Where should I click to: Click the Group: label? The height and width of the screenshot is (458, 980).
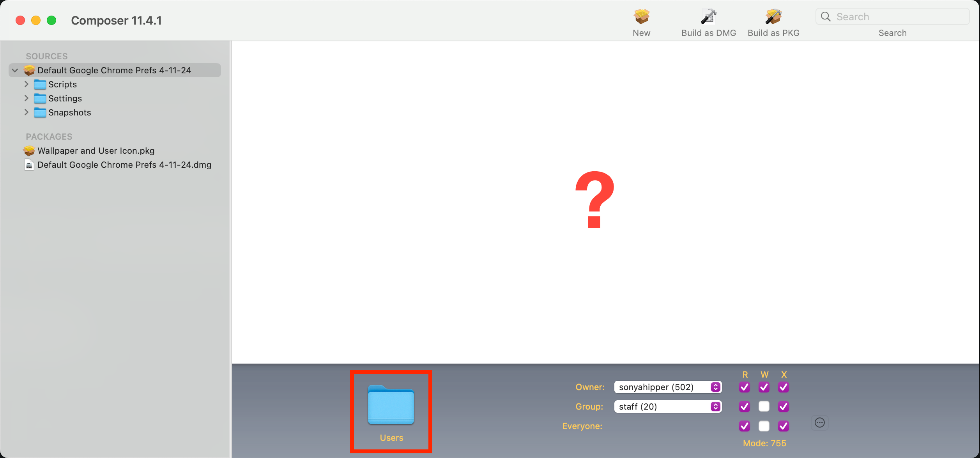pos(589,407)
